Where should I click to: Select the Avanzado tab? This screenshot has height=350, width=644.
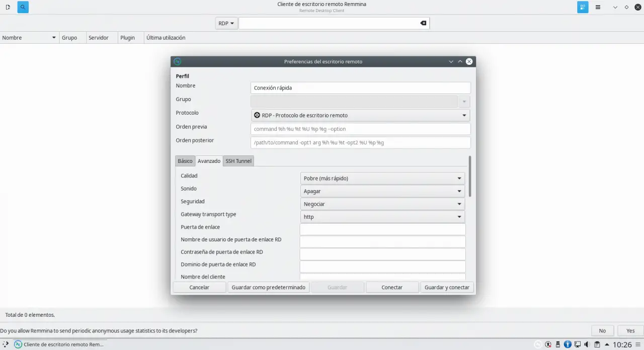pyautogui.click(x=209, y=161)
